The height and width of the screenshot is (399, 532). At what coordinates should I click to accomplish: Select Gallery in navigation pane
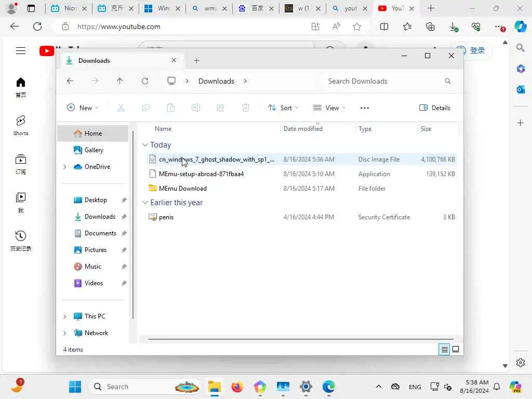[x=92, y=150]
